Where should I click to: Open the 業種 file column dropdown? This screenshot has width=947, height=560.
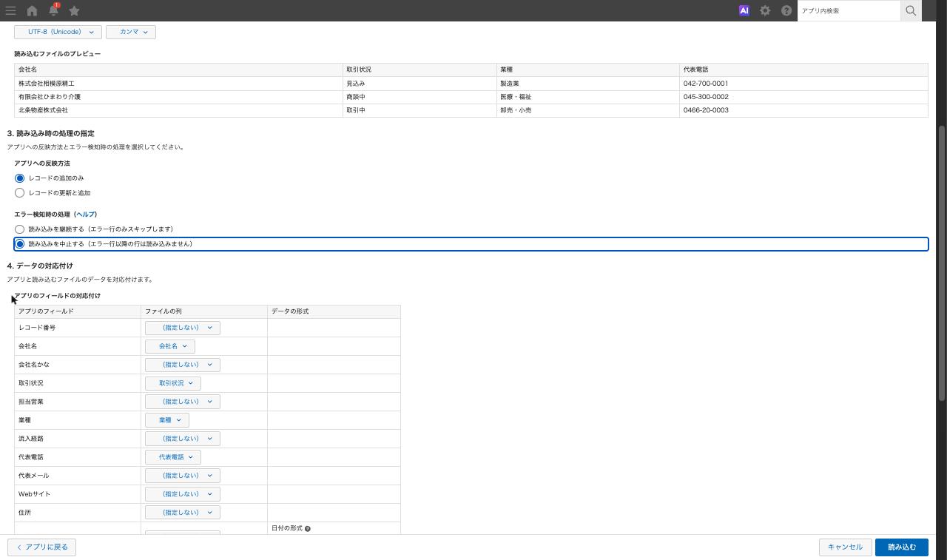167,420
